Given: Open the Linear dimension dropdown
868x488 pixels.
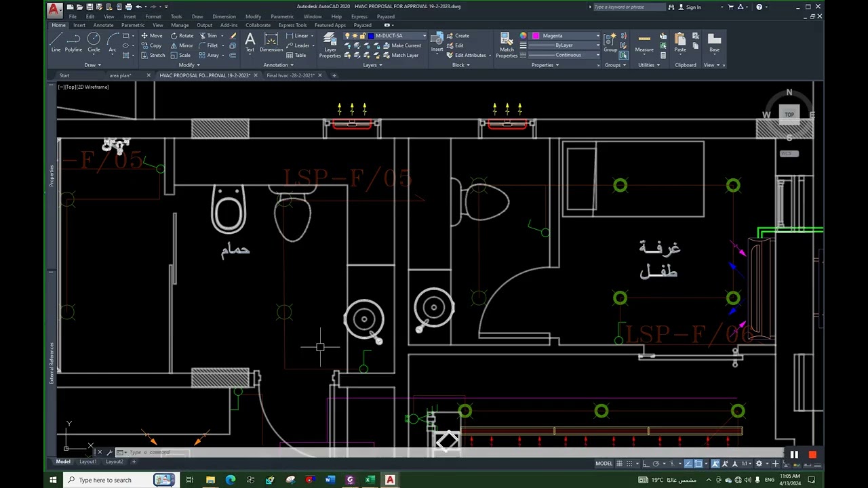Looking at the screenshot, I should click(313, 35).
